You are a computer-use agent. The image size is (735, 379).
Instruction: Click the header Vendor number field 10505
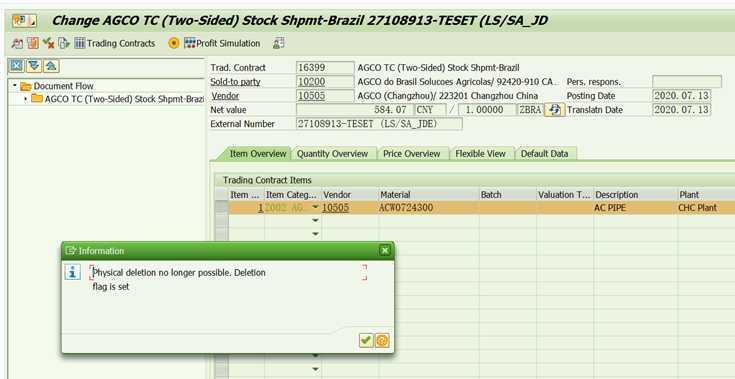pos(325,96)
